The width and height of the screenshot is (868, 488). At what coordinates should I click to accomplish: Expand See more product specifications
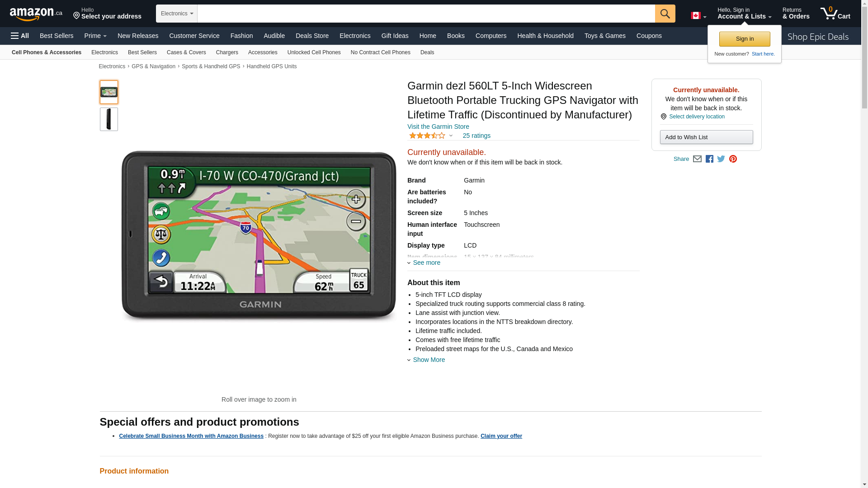pyautogui.click(x=426, y=263)
